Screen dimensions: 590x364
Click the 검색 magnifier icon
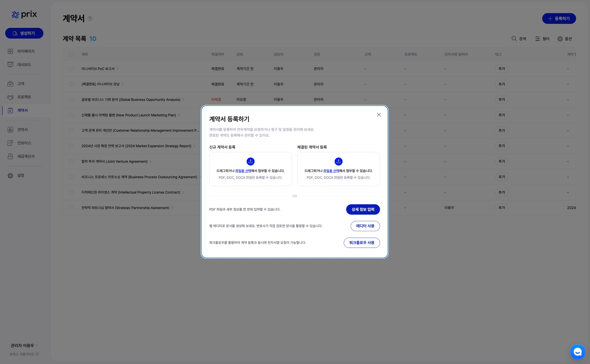514,39
